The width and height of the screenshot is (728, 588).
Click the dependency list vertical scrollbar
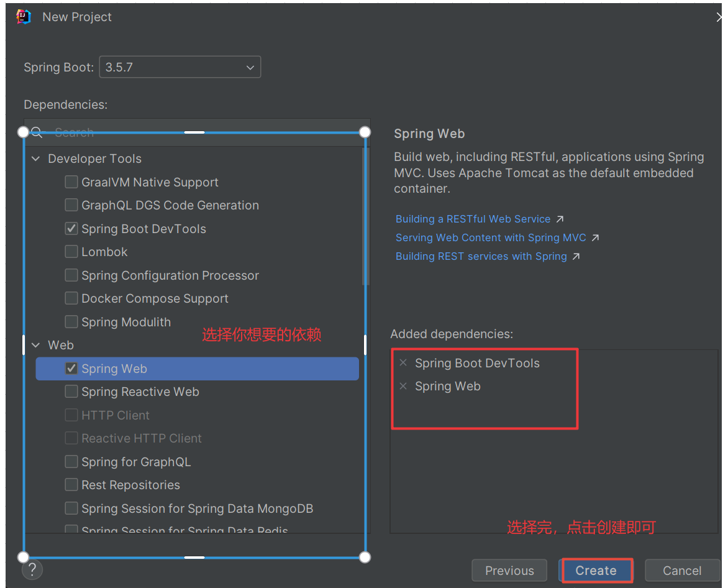point(365,216)
